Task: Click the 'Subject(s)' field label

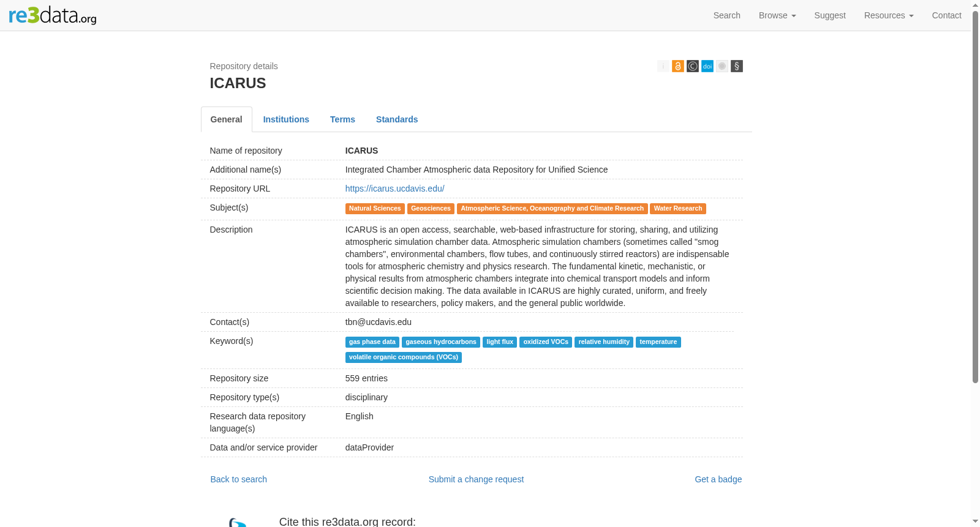Action: tap(229, 207)
